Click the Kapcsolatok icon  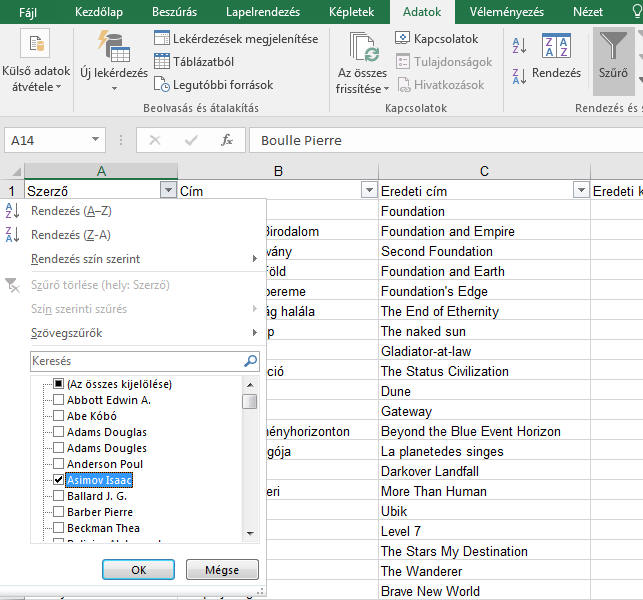coord(403,39)
